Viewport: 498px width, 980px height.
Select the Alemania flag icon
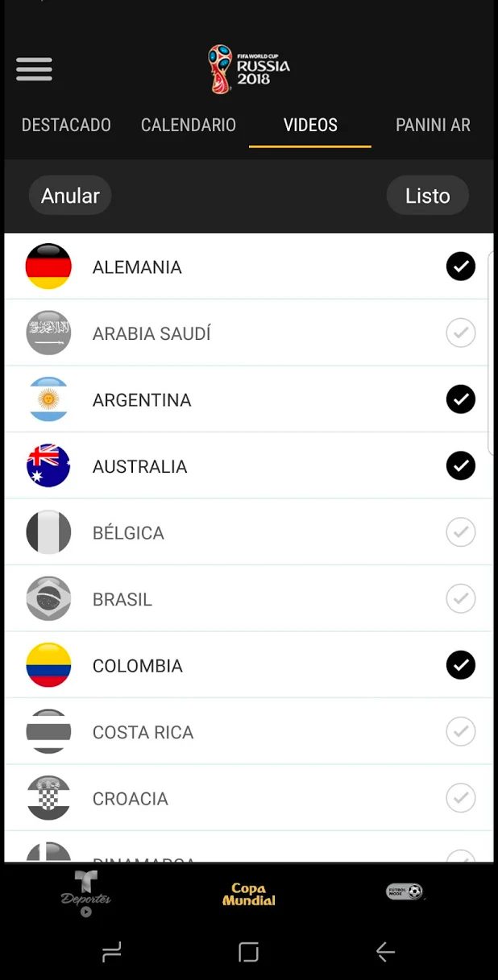click(48, 267)
